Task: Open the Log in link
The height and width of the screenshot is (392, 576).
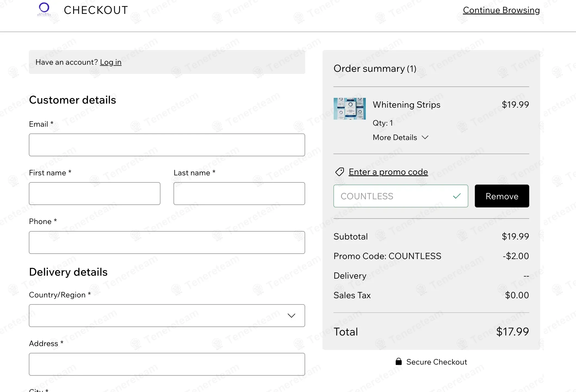Action: coord(111,62)
